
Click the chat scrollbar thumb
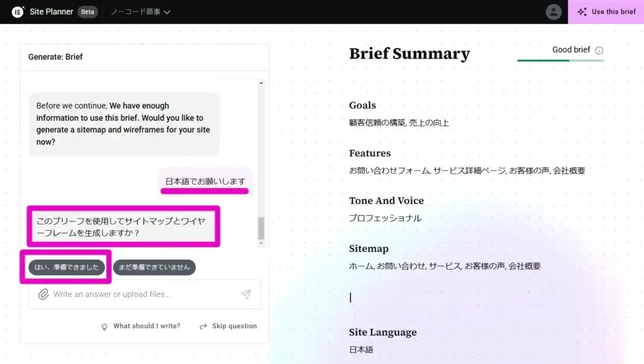[261, 228]
